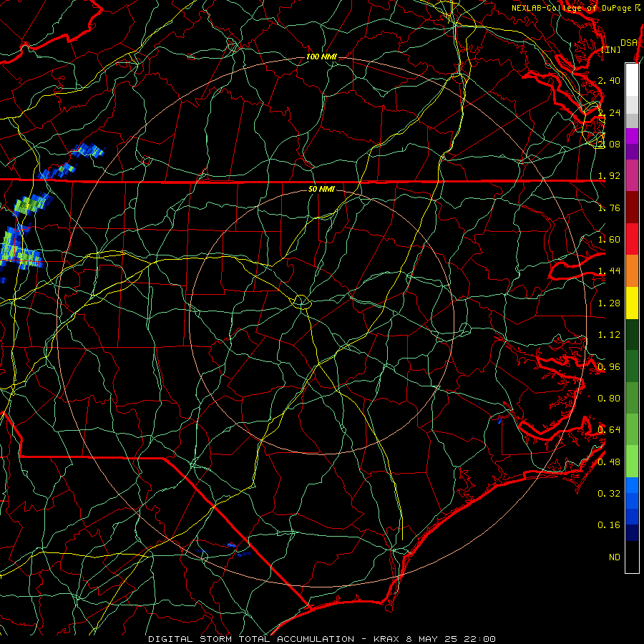Screen dimensions: 644x644
Task: Select the ND legend label
Action: pyautogui.click(x=615, y=557)
